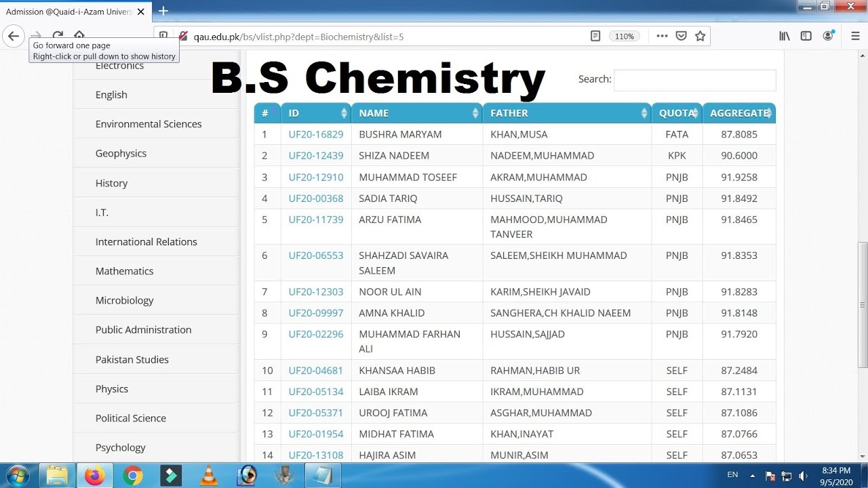
Task: Show hidden system tray icons
Action: pyautogui.click(x=752, y=476)
